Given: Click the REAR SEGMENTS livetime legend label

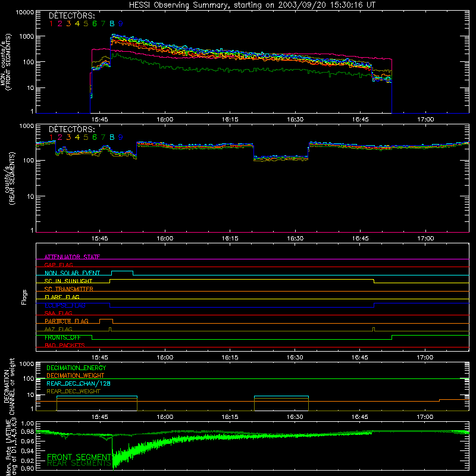Looking at the screenshot, I should 79,464.
